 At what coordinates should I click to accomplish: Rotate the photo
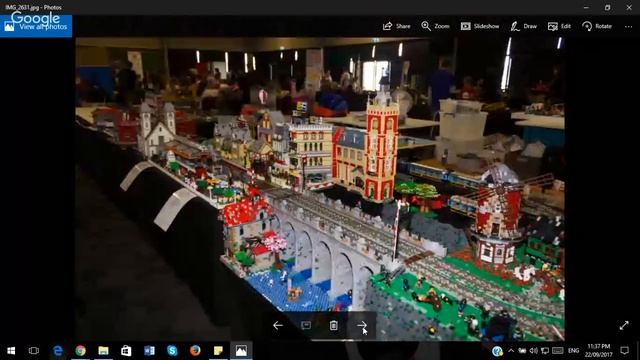597,26
